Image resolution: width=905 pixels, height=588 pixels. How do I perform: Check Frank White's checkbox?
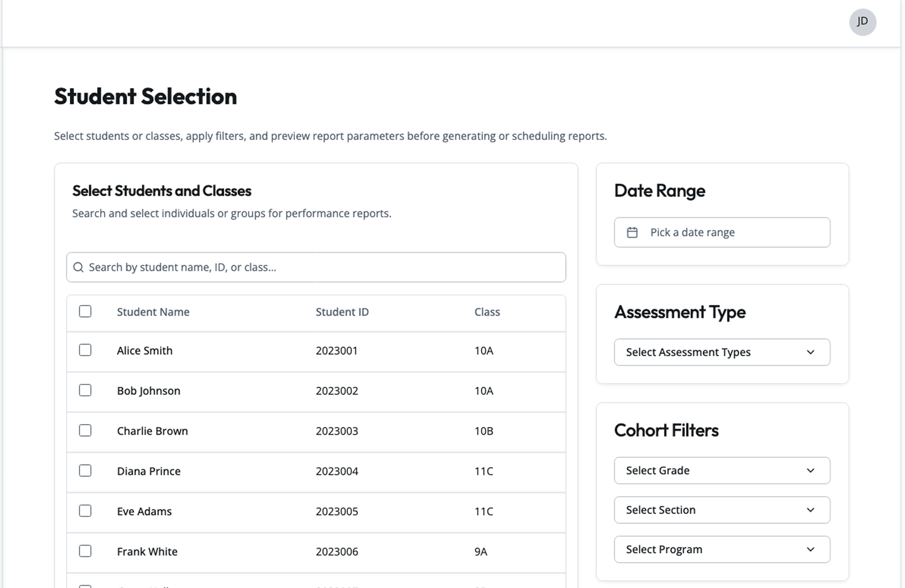coord(85,551)
